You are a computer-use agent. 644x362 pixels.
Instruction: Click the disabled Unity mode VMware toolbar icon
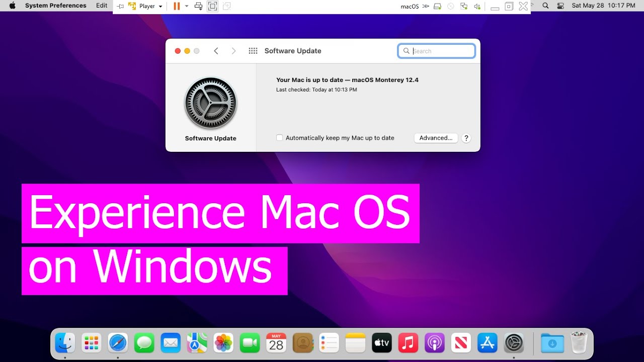[227, 6]
